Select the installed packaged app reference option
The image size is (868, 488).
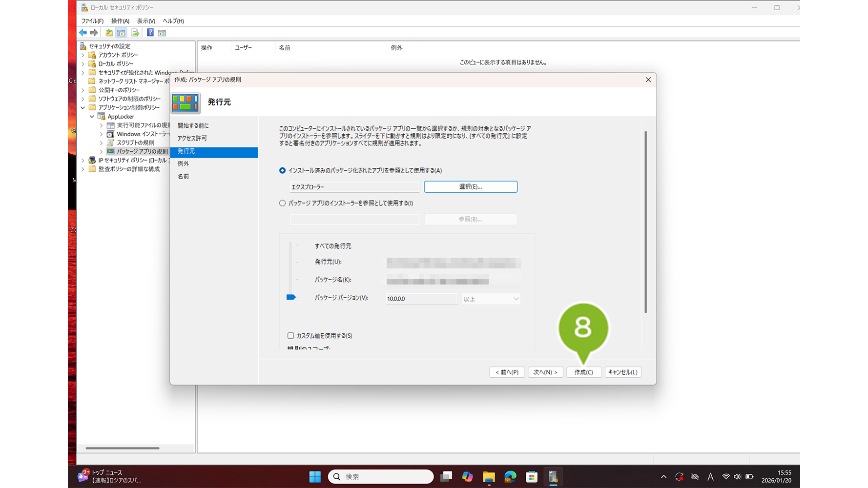tap(283, 170)
